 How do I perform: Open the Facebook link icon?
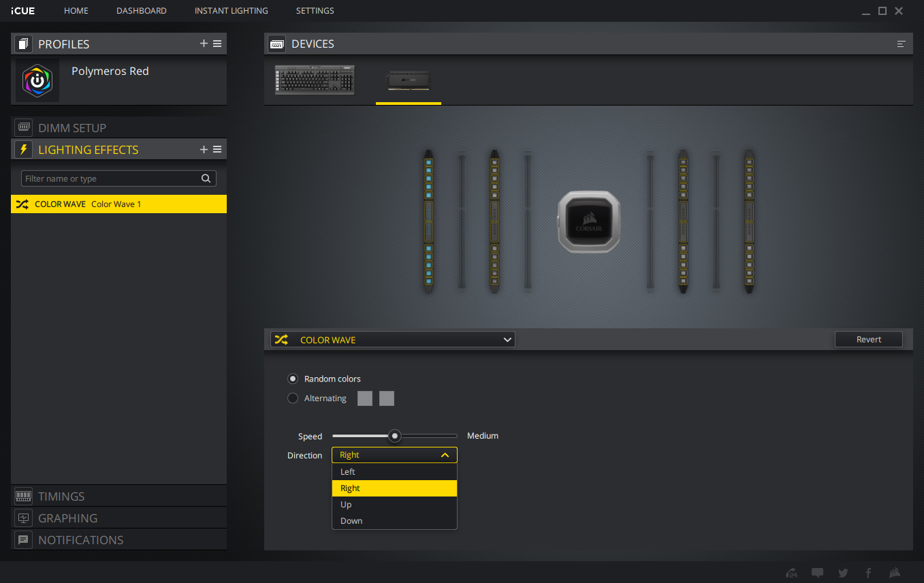click(868, 573)
